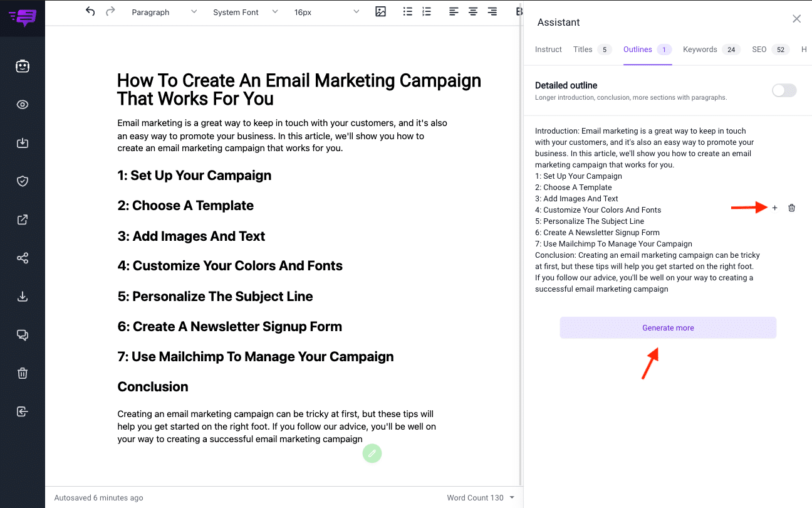Switch to the SEO tab
Viewport: 812px width, 508px height.
[759, 49]
